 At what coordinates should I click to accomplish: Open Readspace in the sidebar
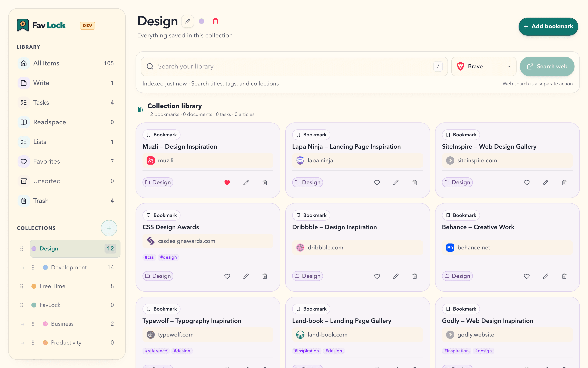[67, 122]
